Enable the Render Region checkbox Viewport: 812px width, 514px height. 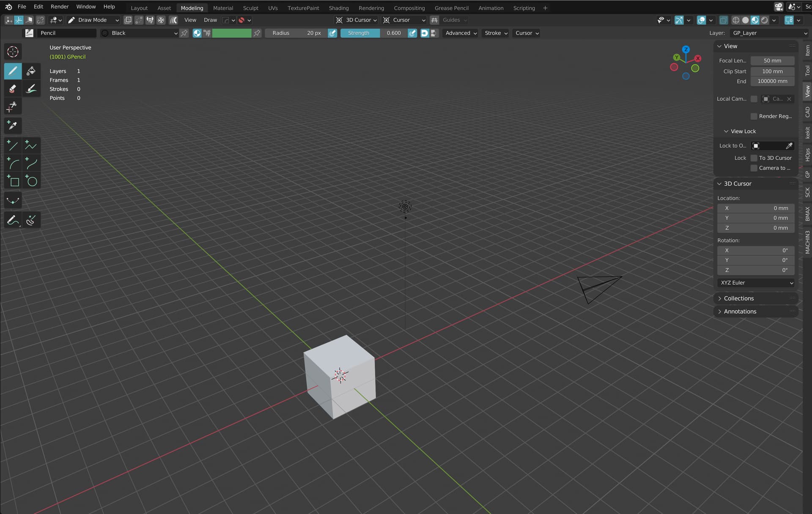coord(754,116)
